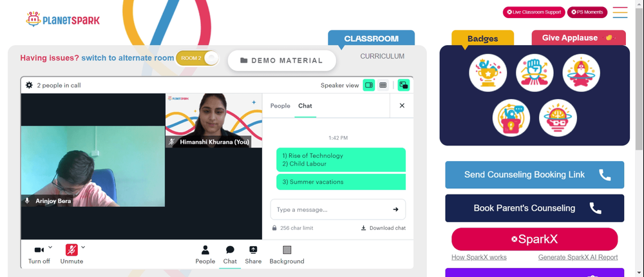The image size is (644, 277).
Task: Open the People panel from bottom toolbar
Action: pos(205,255)
